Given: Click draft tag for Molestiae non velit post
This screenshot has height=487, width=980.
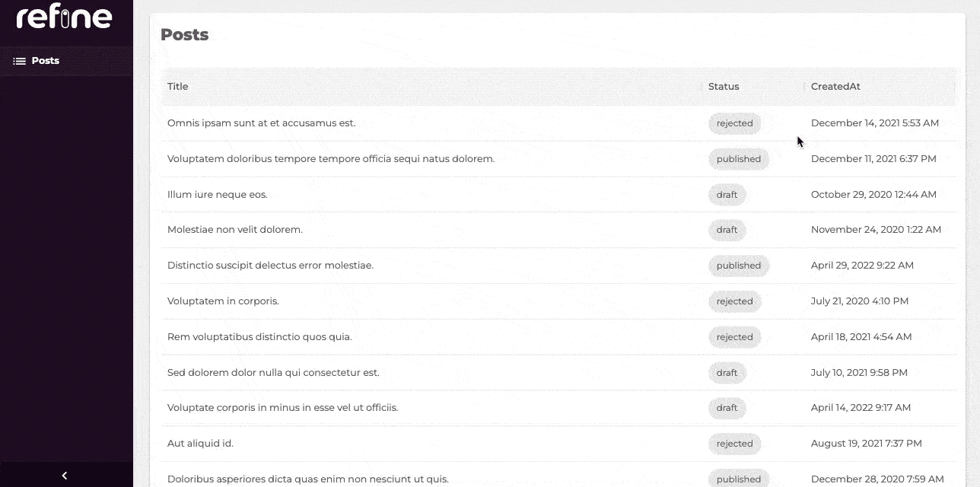Looking at the screenshot, I should [727, 230].
